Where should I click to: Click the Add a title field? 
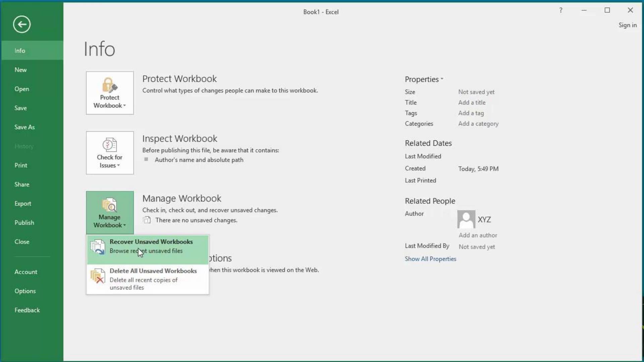pyautogui.click(x=472, y=103)
